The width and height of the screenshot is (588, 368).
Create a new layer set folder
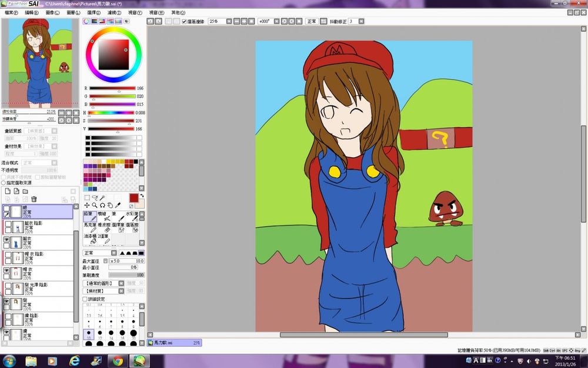pos(25,191)
